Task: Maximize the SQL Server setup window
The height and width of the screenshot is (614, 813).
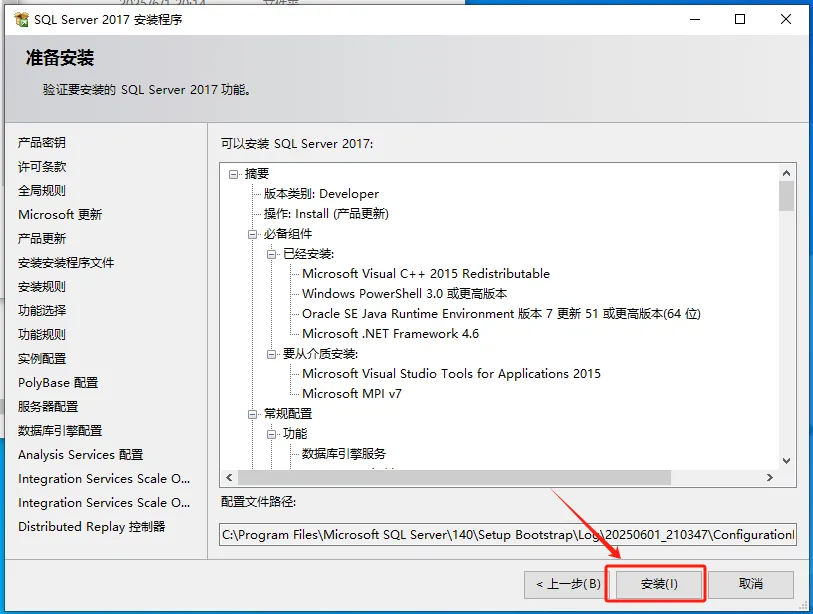Action: (x=740, y=20)
